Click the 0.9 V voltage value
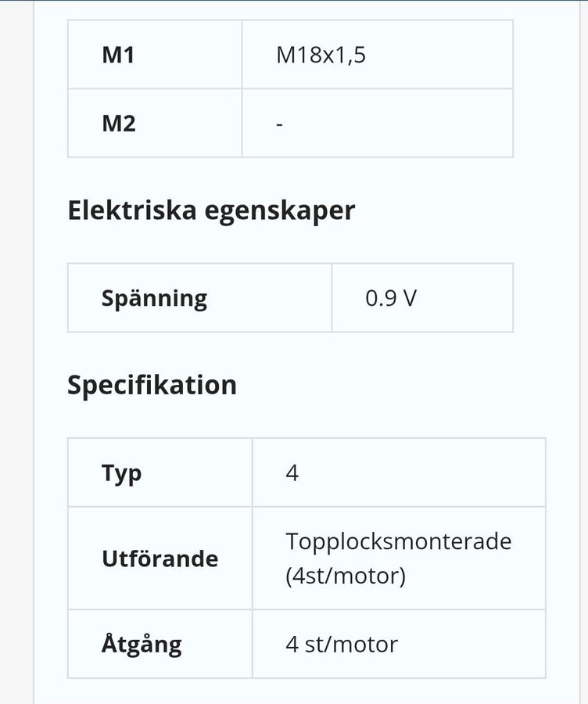 click(x=391, y=298)
